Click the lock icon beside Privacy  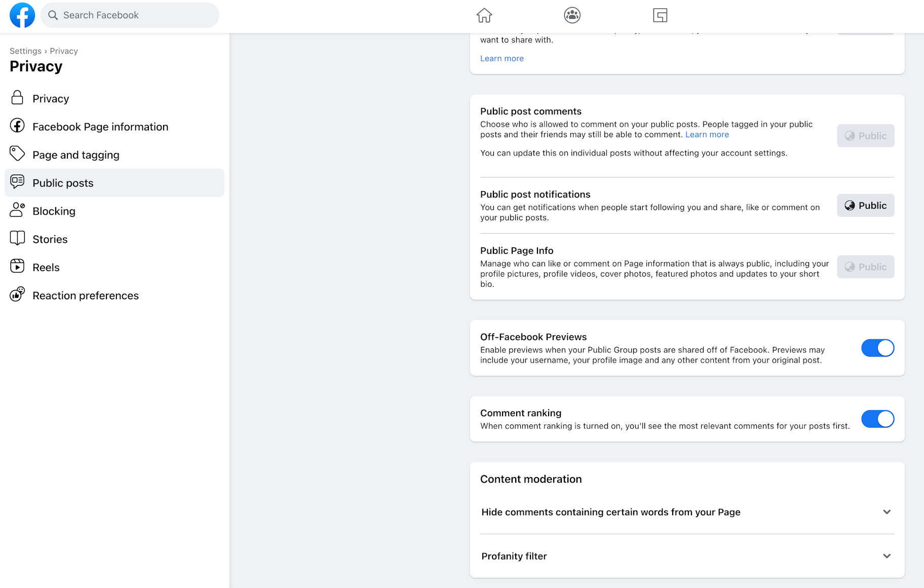point(17,98)
